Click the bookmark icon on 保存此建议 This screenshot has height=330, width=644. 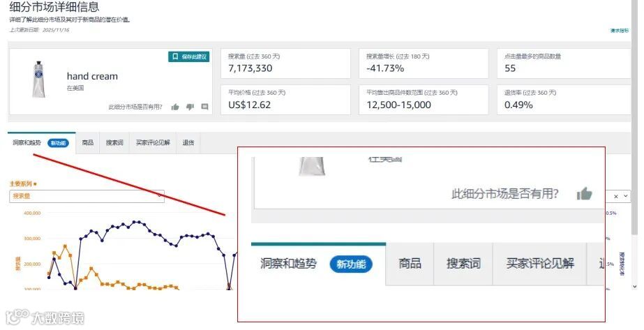tap(175, 57)
